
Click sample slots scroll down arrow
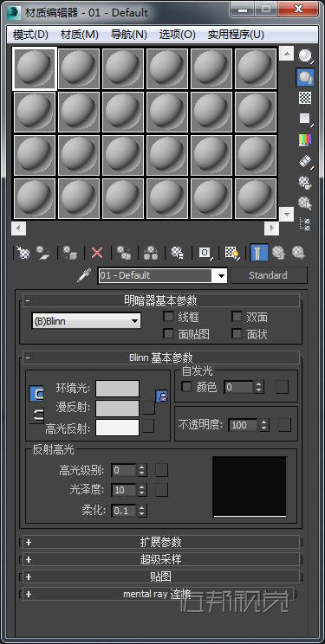point(286,214)
